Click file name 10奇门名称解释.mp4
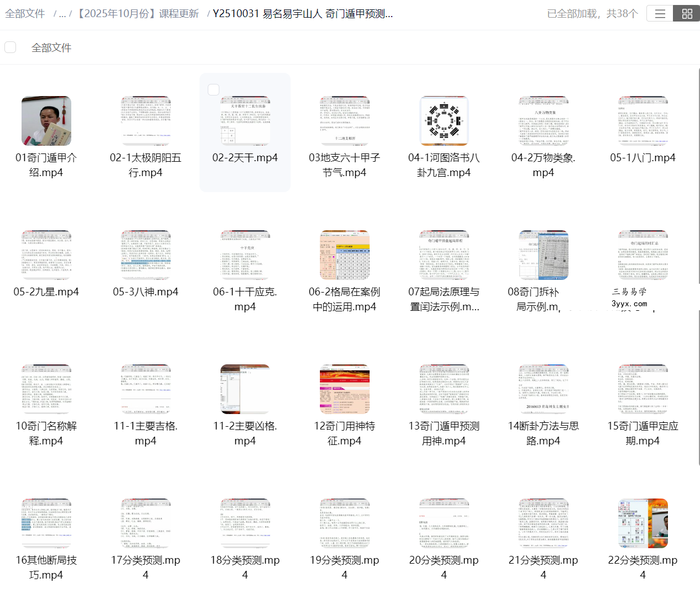This screenshot has width=700, height=594. [46, 433]
